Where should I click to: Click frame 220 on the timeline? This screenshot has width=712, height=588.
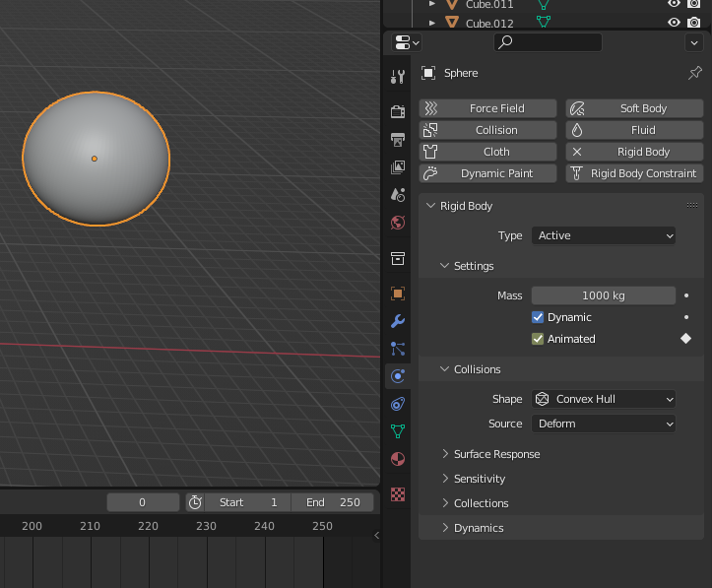pyautogui.click(x=148, y=526)
